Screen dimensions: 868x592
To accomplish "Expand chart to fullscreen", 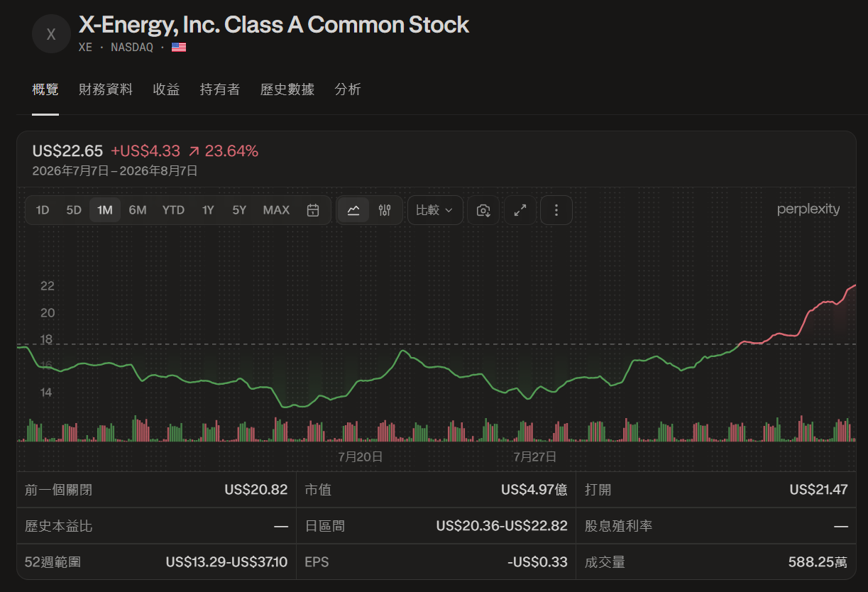I will click(x=520, y=210).
